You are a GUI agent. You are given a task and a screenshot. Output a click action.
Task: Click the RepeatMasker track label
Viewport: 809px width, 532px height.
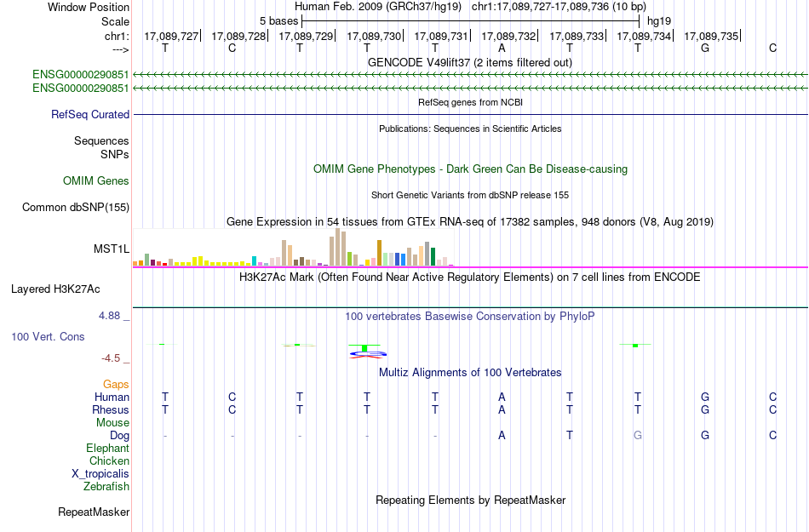pos(94,512)
